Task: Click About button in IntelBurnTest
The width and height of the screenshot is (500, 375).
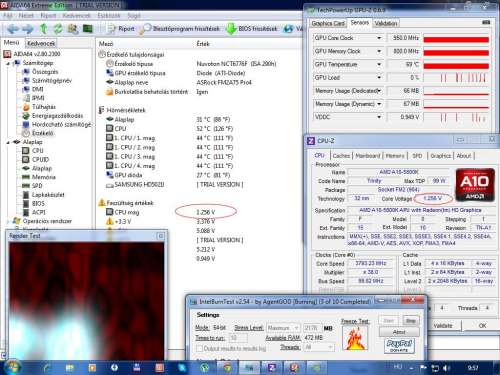Action: pyautogui.click(x=399, y=332)
